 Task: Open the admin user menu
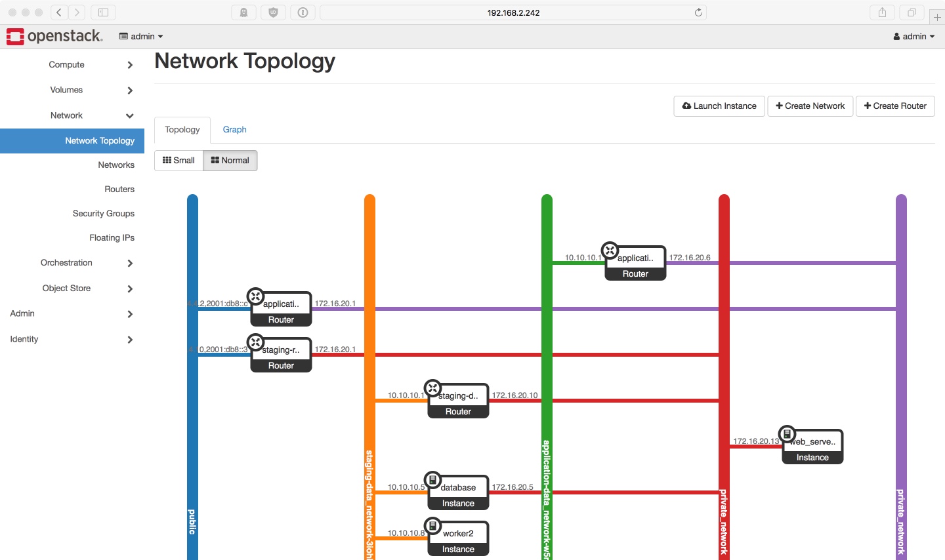click(x=913, y=37)
